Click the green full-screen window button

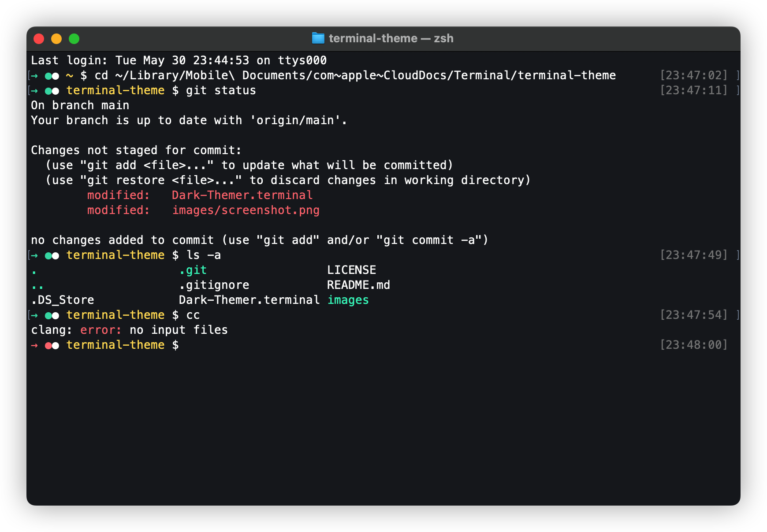tap(74, 39)
